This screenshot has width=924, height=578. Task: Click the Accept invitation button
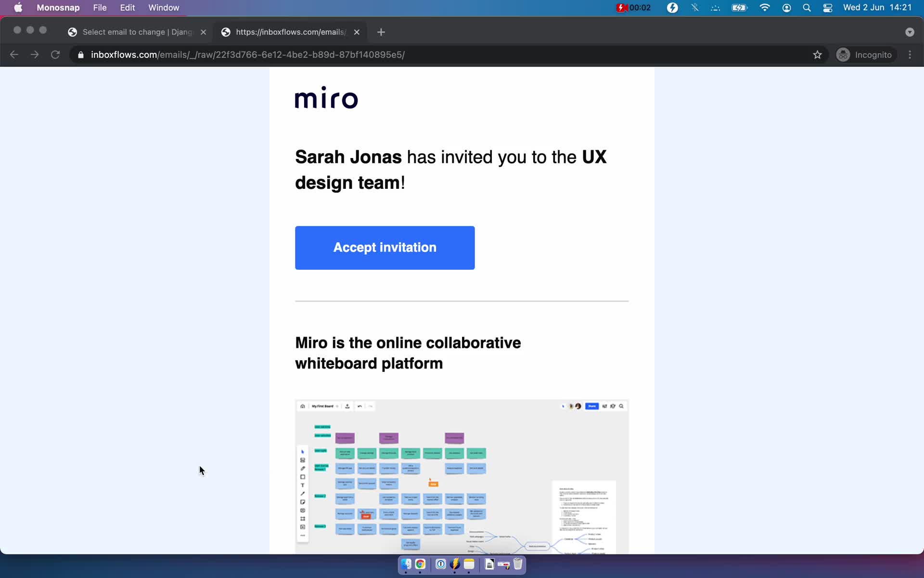pos(385,248)
